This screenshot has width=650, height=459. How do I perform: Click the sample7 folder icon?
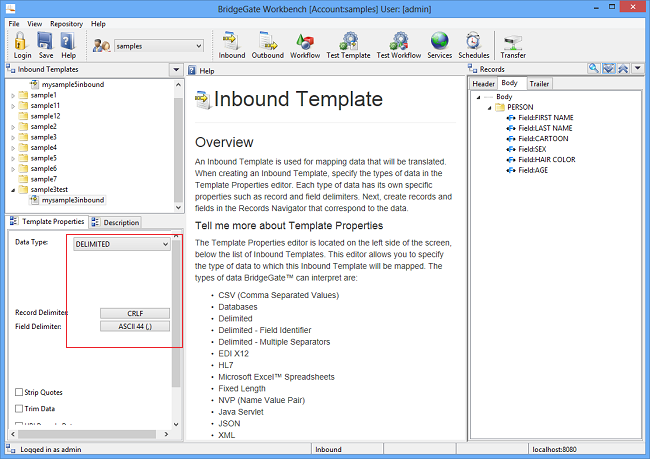(x=24, y=179)
